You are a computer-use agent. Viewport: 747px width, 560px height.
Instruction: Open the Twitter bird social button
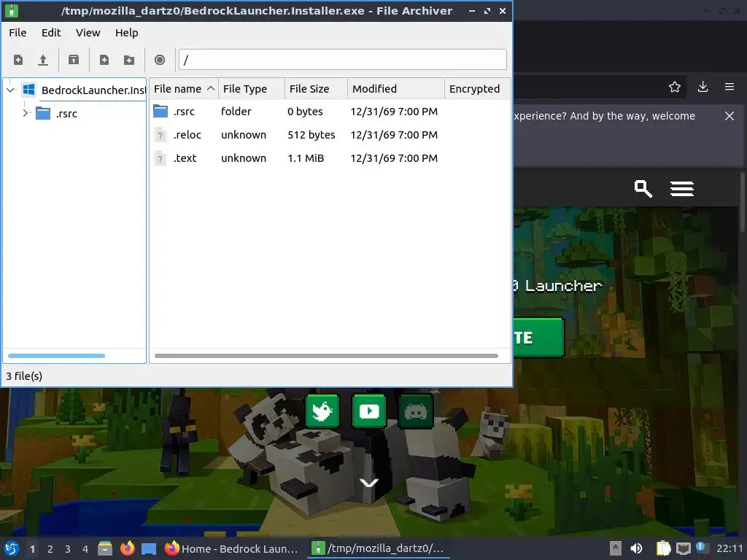click(322, 411)
